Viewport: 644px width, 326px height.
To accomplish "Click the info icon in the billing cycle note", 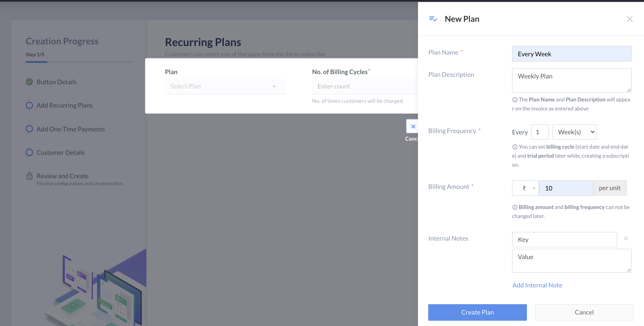I will [x=515, y=147].
